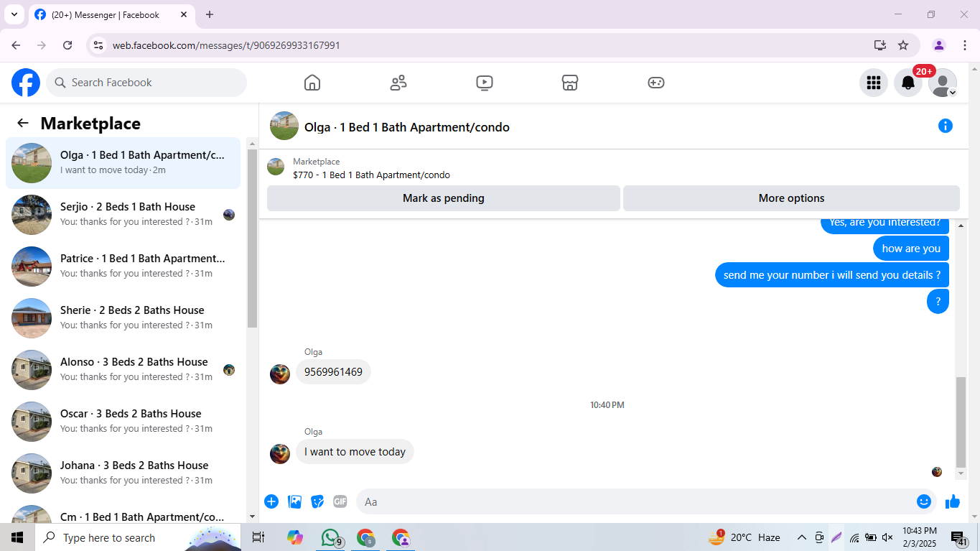Click the 'send me your number' sent message

pyautogui.click(x=832, y=275)
